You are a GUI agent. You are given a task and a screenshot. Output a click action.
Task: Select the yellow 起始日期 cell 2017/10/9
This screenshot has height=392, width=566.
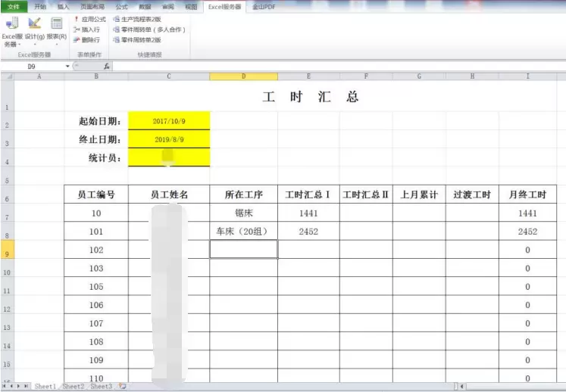pos(169,121)
